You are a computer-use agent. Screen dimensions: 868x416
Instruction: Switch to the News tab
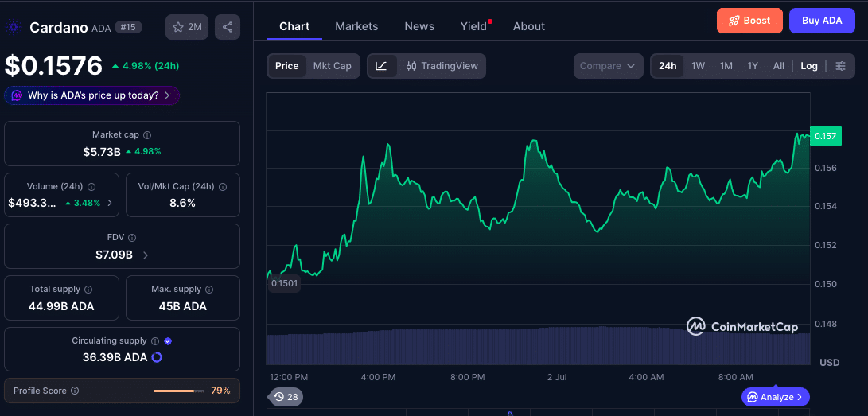[419, 26]
